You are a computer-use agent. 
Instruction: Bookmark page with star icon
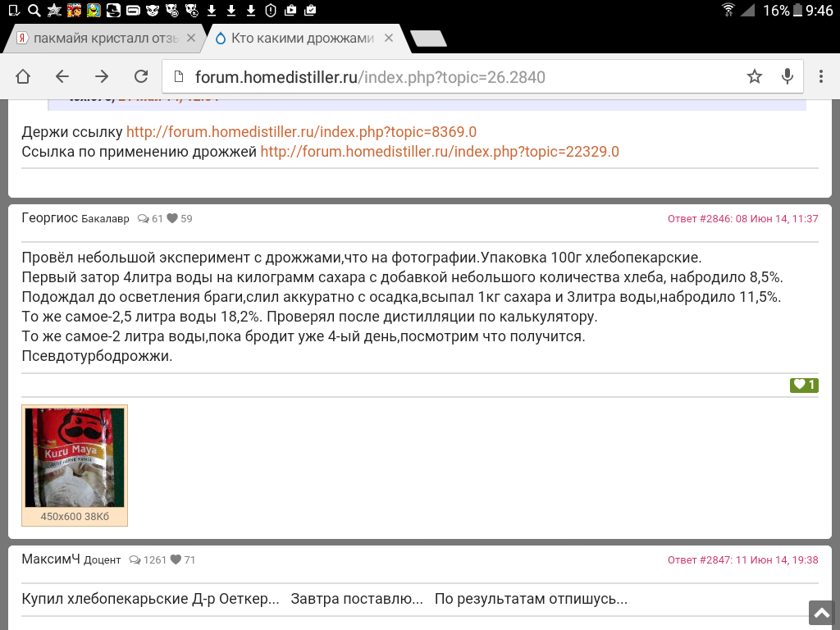coord(755,76)
